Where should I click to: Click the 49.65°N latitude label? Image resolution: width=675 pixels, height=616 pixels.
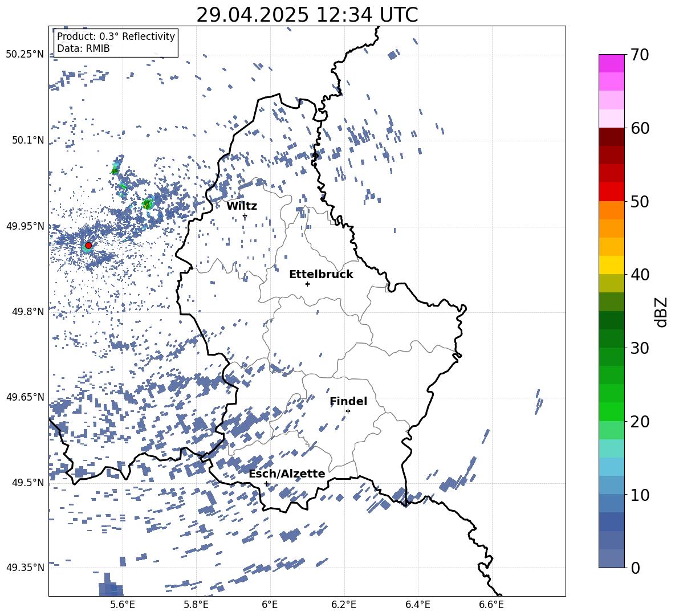point(25,397)
